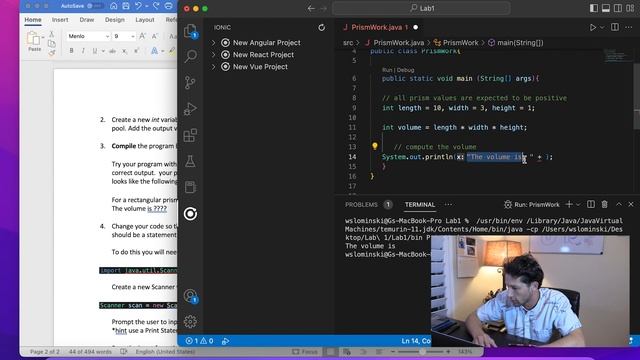Toggle AutoSave switch in Word

pos(96,6)
